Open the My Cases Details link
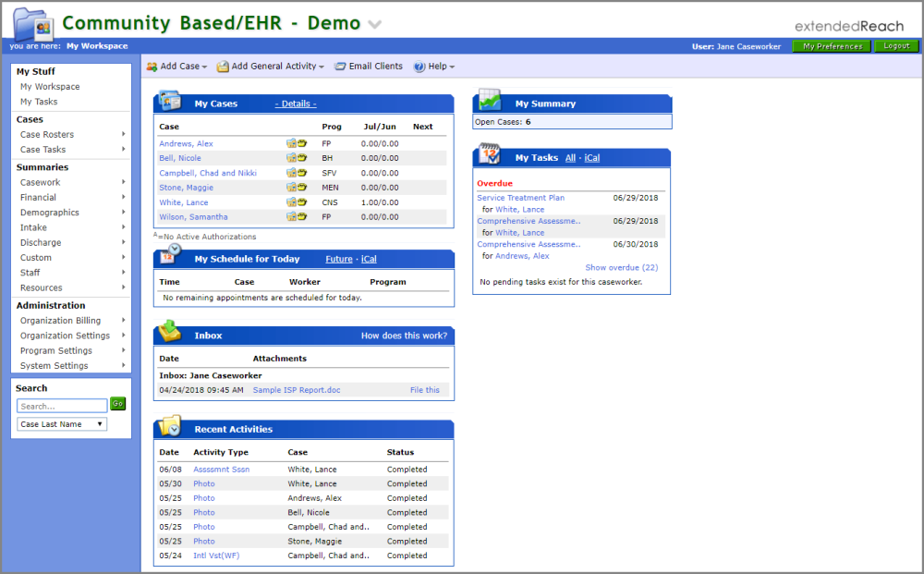Screen dimensions: 924x574 tap(296, 104)
